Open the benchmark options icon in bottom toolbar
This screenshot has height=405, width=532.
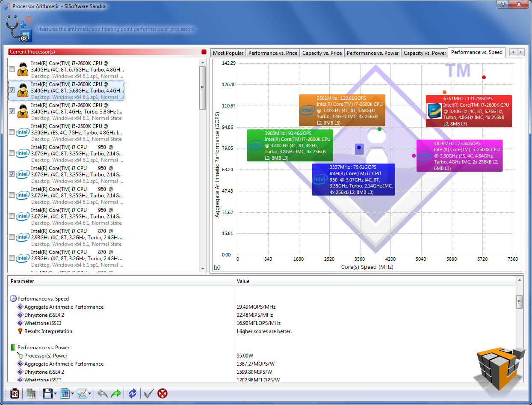click(x=15, y=393)
